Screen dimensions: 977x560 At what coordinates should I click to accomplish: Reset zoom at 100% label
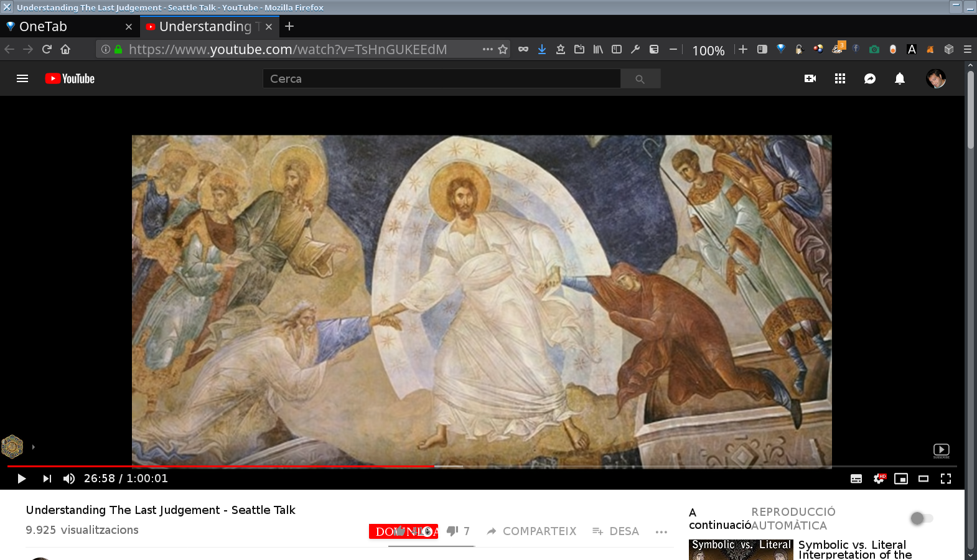[x=708, y=50]
